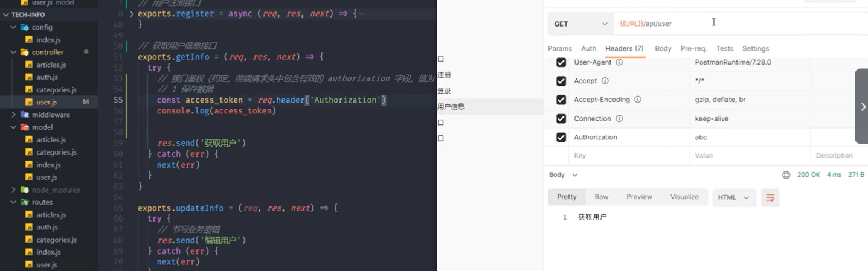Click the new header Value field

click(750, 156)
